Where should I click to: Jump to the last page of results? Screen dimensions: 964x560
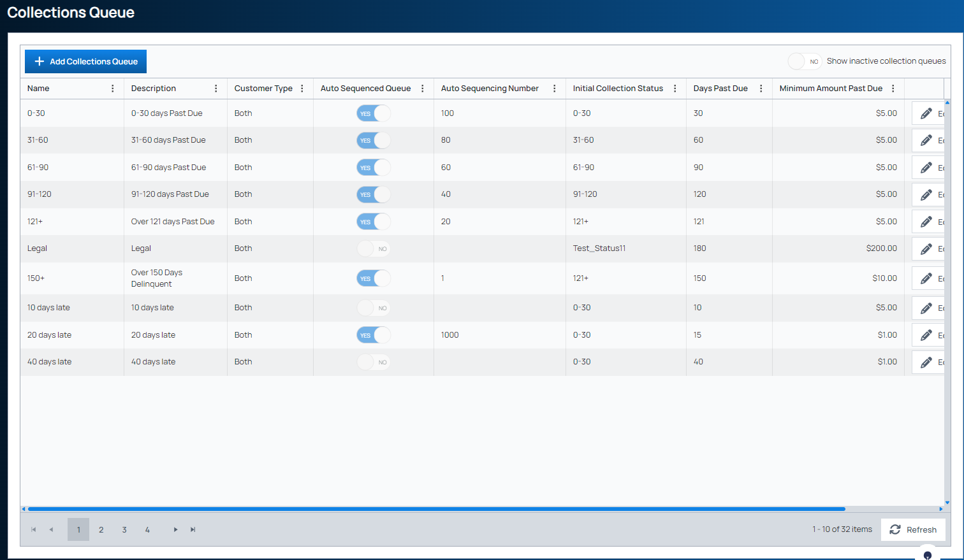[x=193, y=529]
